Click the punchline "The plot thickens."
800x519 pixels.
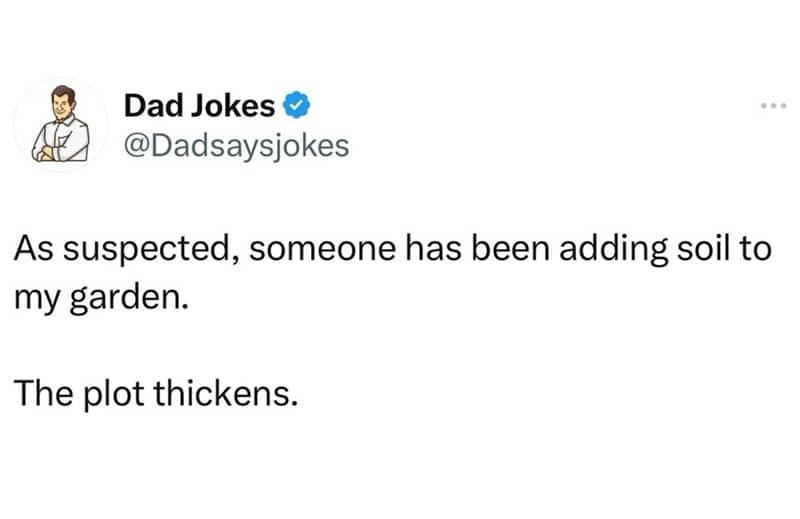(156, 394)
